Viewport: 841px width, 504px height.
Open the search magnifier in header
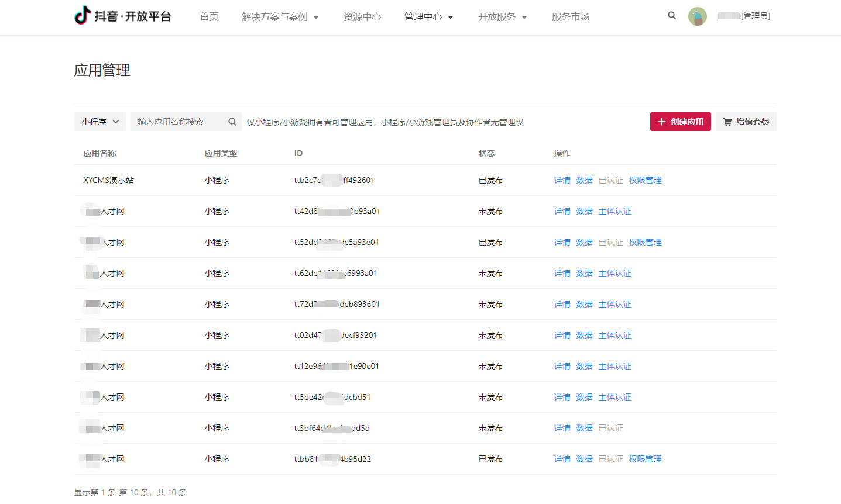tap(672, 16)
